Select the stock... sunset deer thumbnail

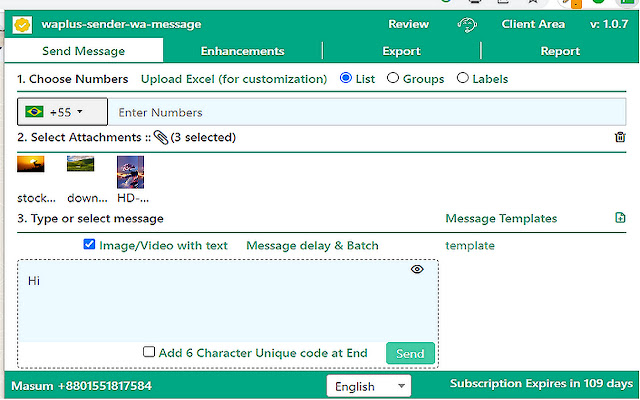click(x=31, y=164)
